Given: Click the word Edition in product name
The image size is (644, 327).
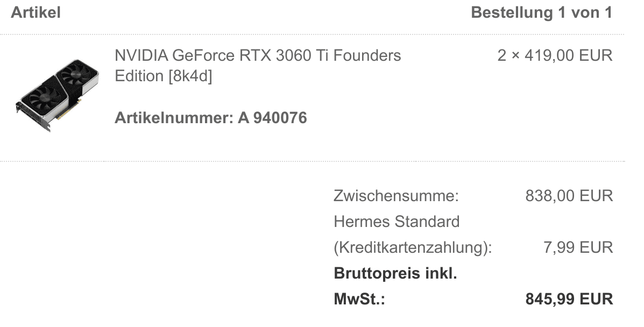Looking at the screenshot, I should click(139, 76).
